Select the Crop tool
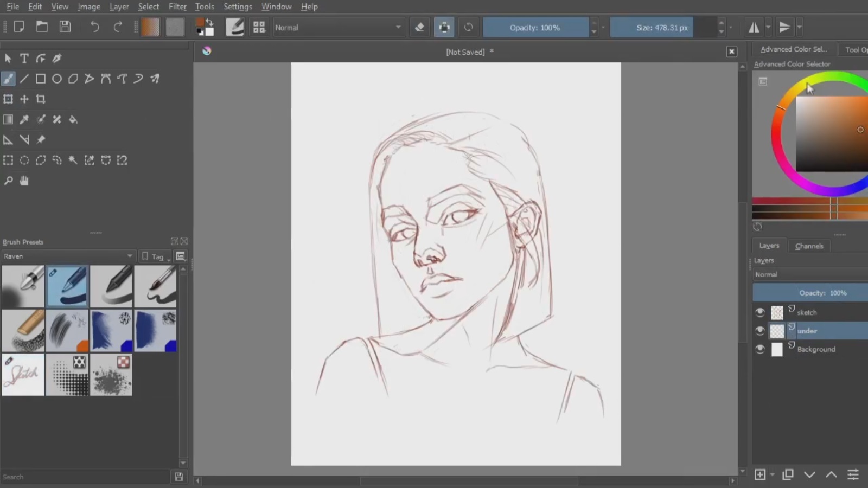868x488 pixels. tap(41, 99)
